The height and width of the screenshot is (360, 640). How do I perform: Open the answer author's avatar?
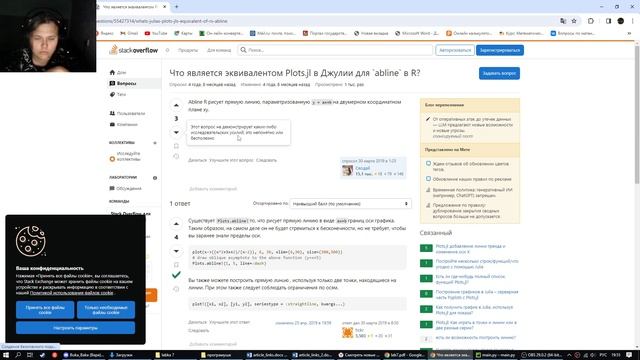347,333
